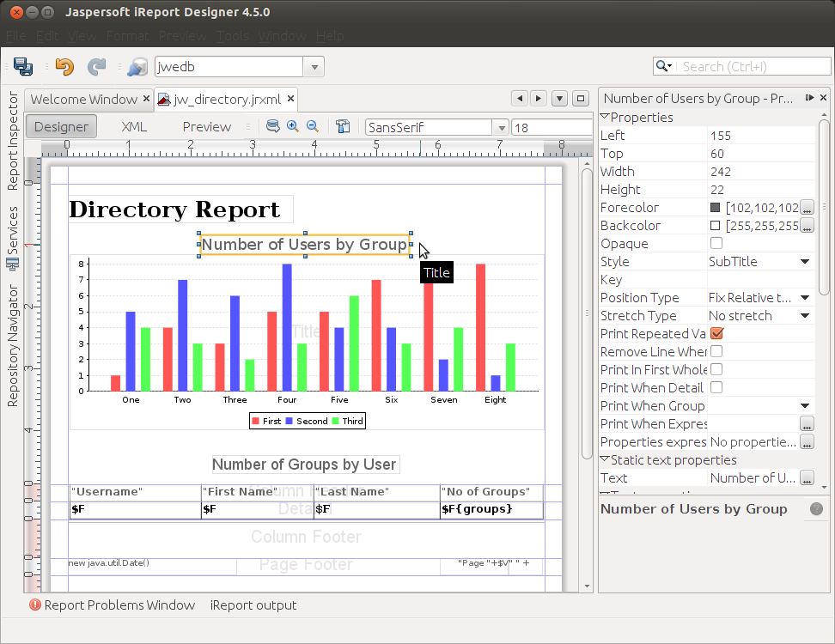Open the jwedb datasource dropdown
835x644 pixels.
tap(314, 67)
